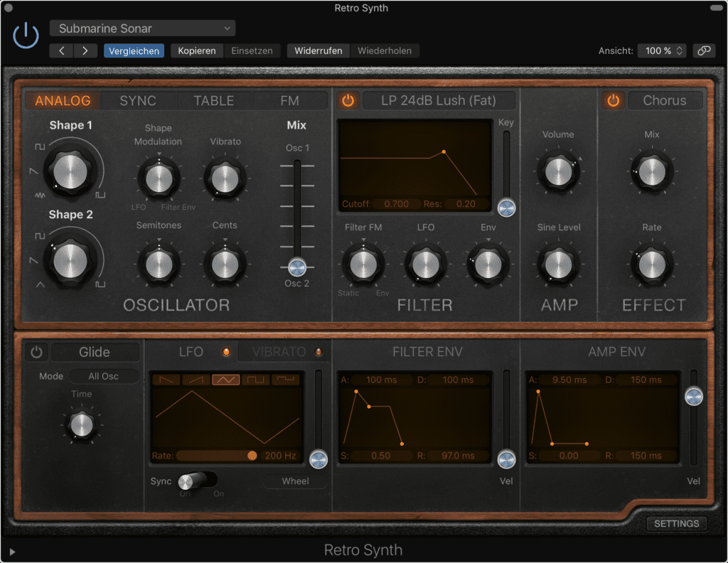
Task: Toggle the Chorus effect power button
Action: pos(612,100)
